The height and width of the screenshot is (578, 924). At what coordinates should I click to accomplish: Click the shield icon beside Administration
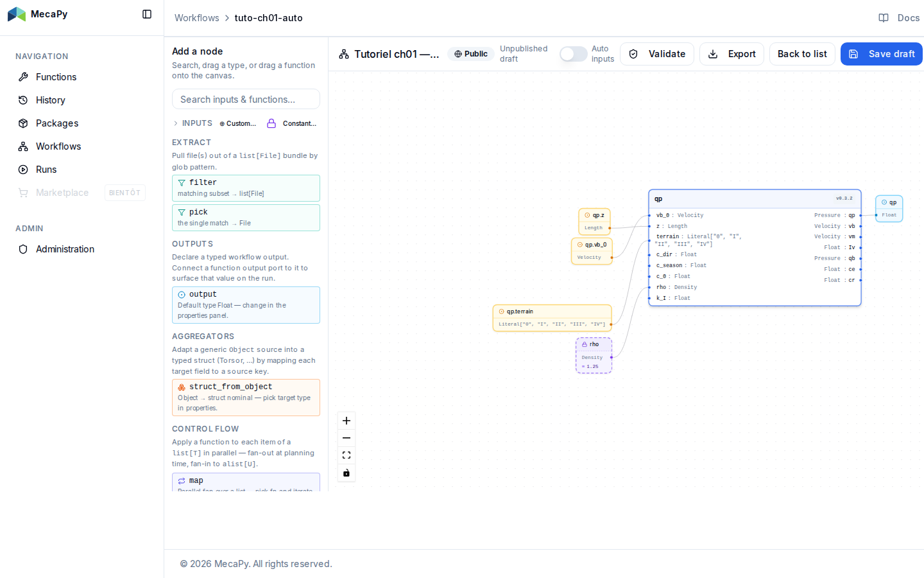pyautogui.click(x=23, y=249)
